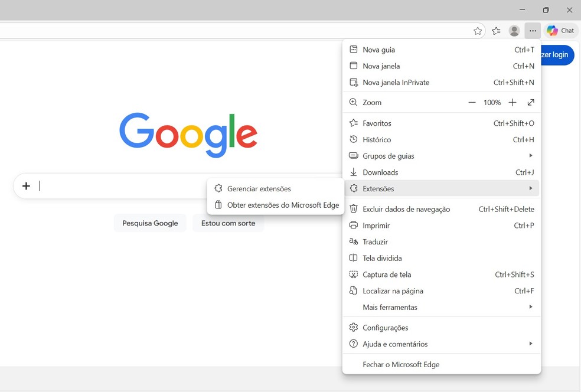Viewport: 581px width, 392px height.
Task: Click the Nova janela InPrivate icon
Action: pyautogui.click(x=354, y=82)
